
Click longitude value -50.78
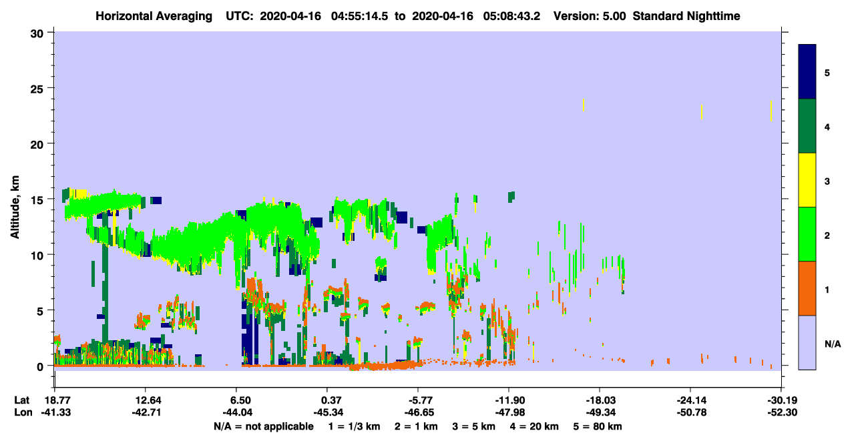click(690, 412)
